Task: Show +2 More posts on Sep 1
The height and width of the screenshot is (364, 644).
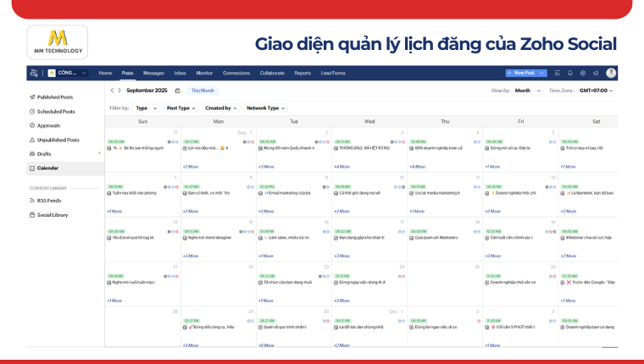Action: coord(191,167)
